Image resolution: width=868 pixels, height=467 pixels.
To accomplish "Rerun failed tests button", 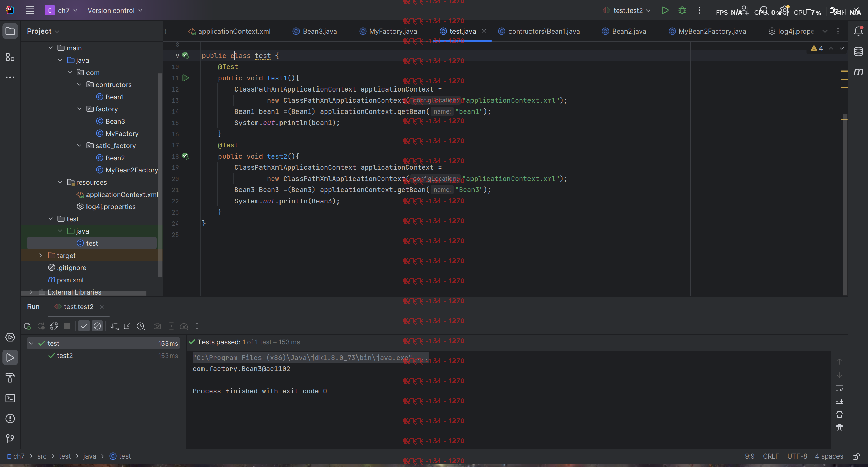I will click(41, 326).
